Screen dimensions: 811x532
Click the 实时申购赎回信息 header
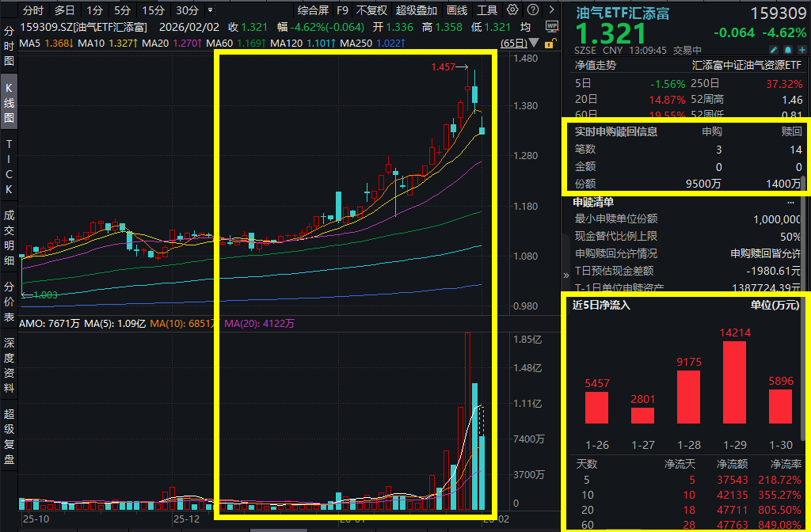(616, 132)
